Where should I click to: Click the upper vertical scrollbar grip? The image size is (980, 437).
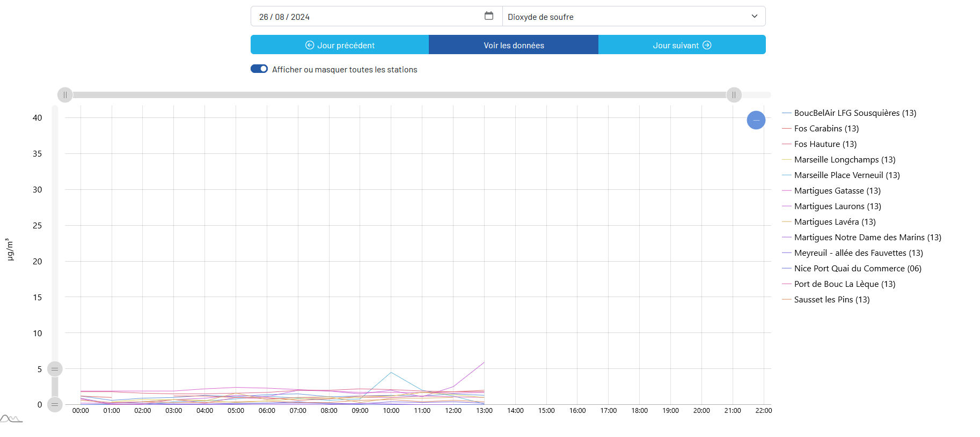(55, 369)
